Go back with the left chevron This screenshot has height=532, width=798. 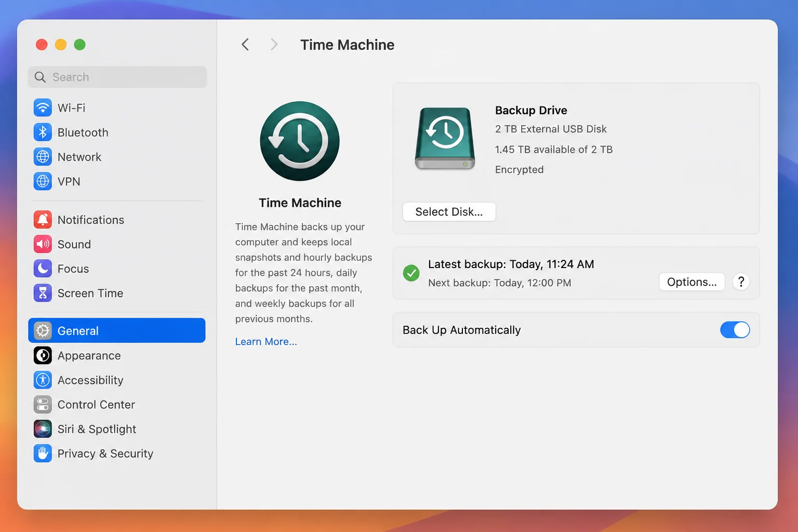[245, 45]
